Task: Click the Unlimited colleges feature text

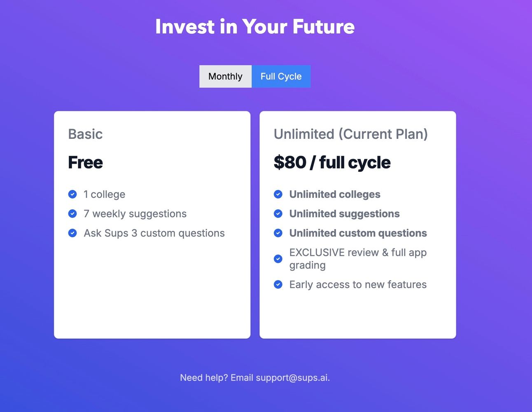Action: 335,194
